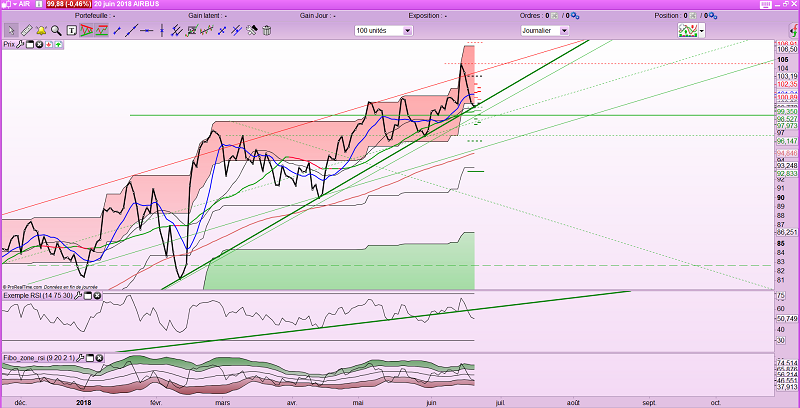Open Fibo_zone_rsi wrench settings
The width and height of the screenshot is (800, 408).
tap(80, 358)
